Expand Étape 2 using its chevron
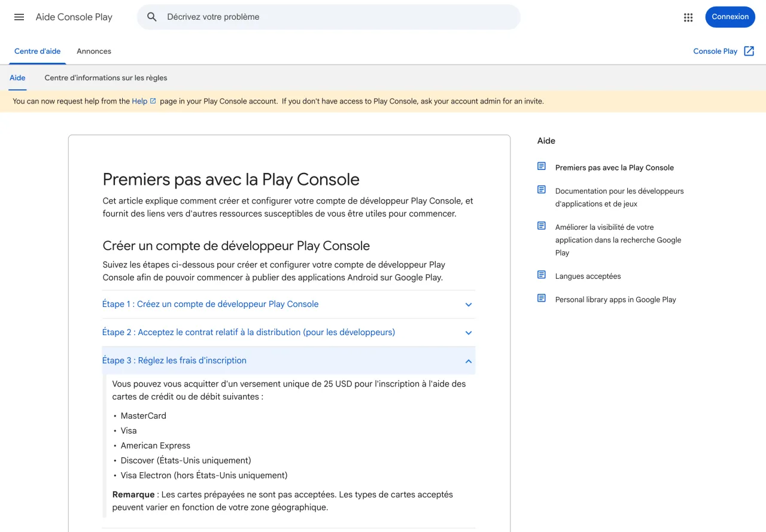The image size is (766, 532). 469,333
